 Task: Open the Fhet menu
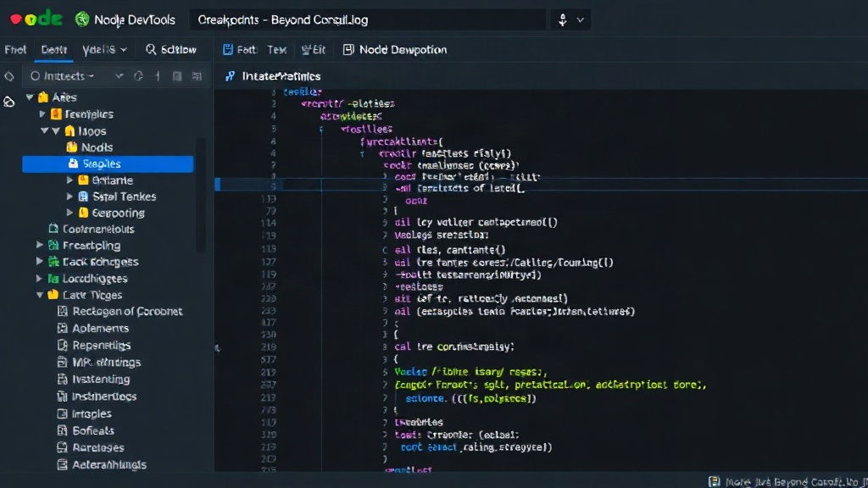coord(15,50)
